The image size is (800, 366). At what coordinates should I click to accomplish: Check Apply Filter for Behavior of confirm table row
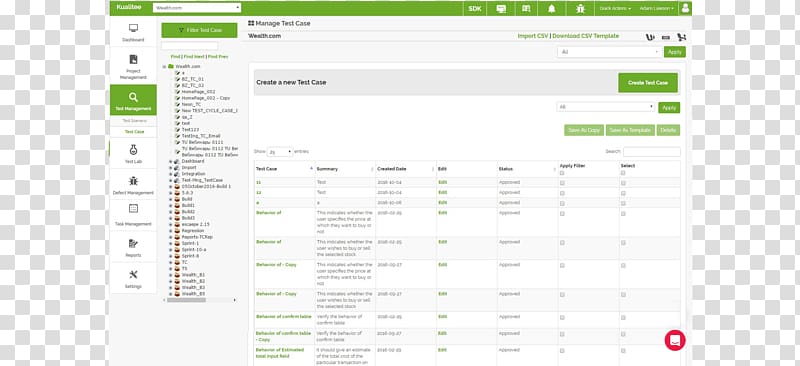pyautogui.click(x=562, y=318)
